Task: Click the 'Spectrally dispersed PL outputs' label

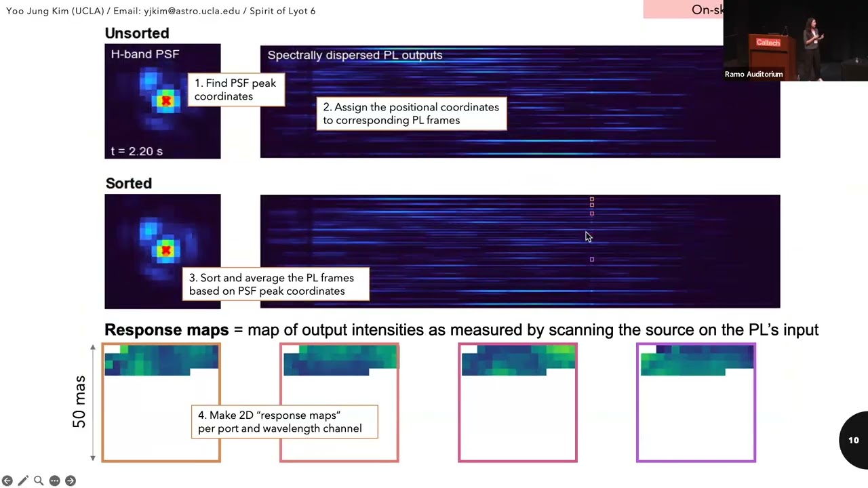Action: click(355, 56)
